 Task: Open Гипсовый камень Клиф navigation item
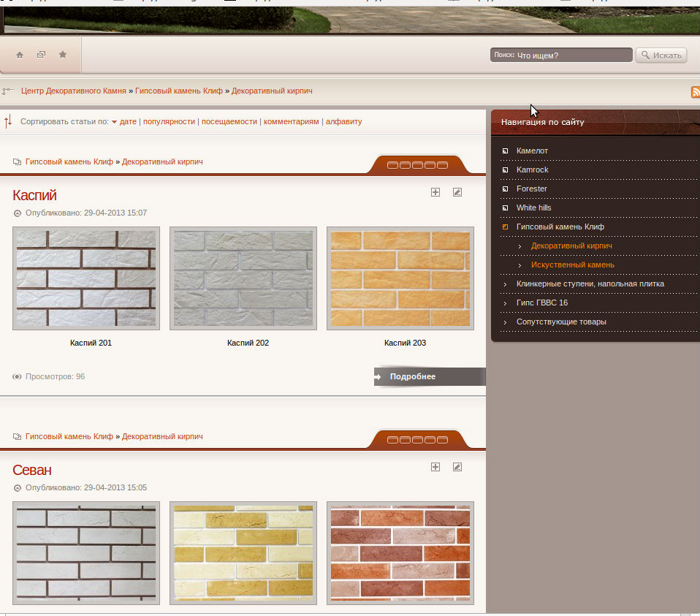point(560,227)
